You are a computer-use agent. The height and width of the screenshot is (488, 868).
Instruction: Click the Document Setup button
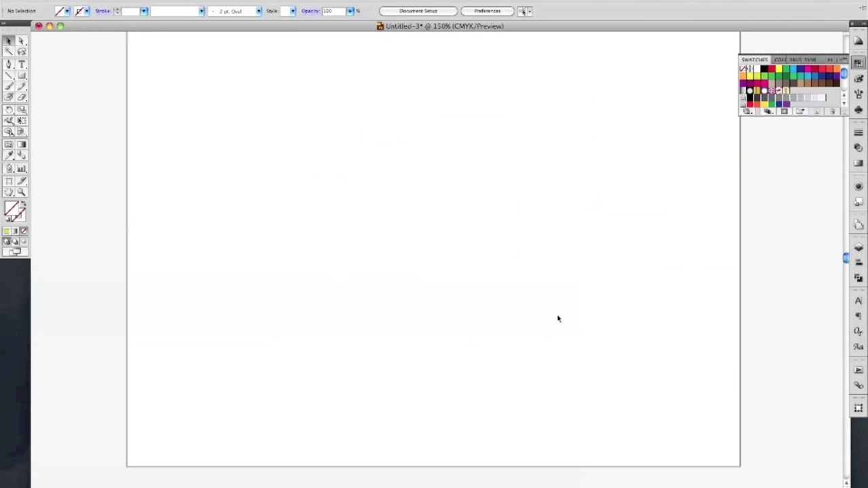(x=418, y=12)
